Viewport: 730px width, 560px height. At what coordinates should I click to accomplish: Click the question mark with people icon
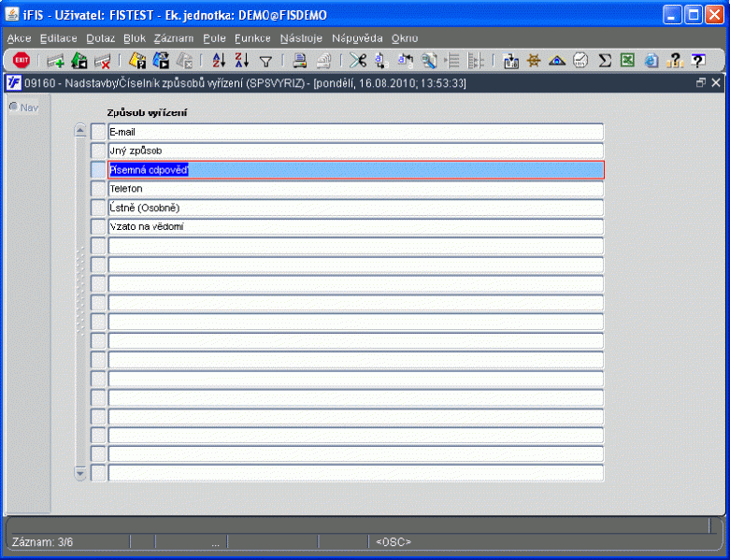tap(675, 61)
